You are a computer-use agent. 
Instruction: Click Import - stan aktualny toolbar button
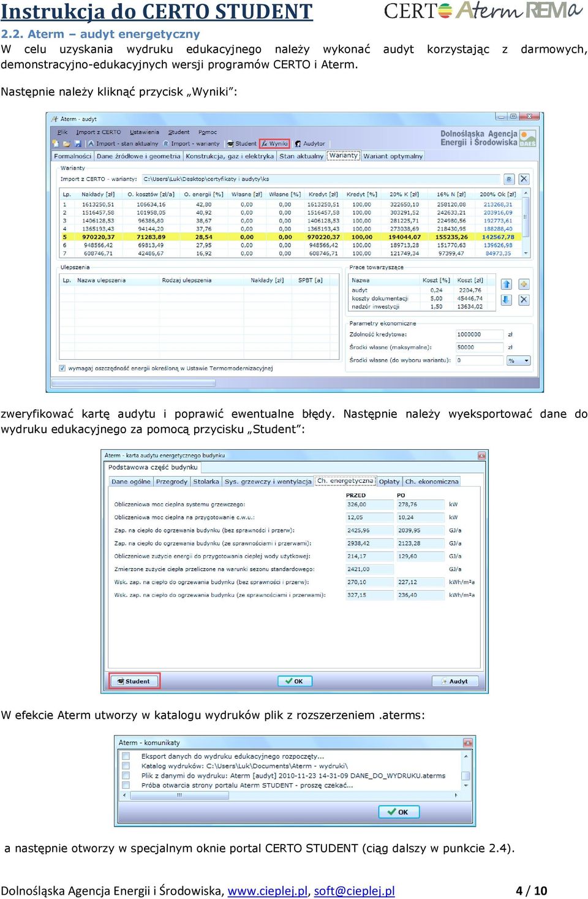(x=123, y=143)
